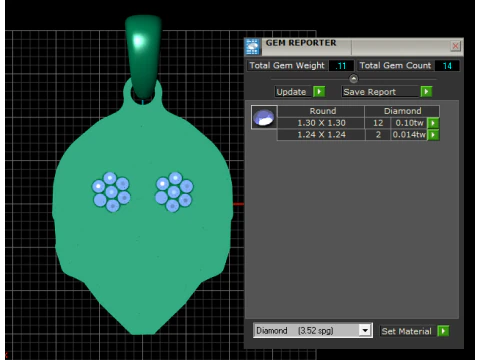Click the quantity 2 cell
This screenshot has height=360, width=480.
pos(378,135)
